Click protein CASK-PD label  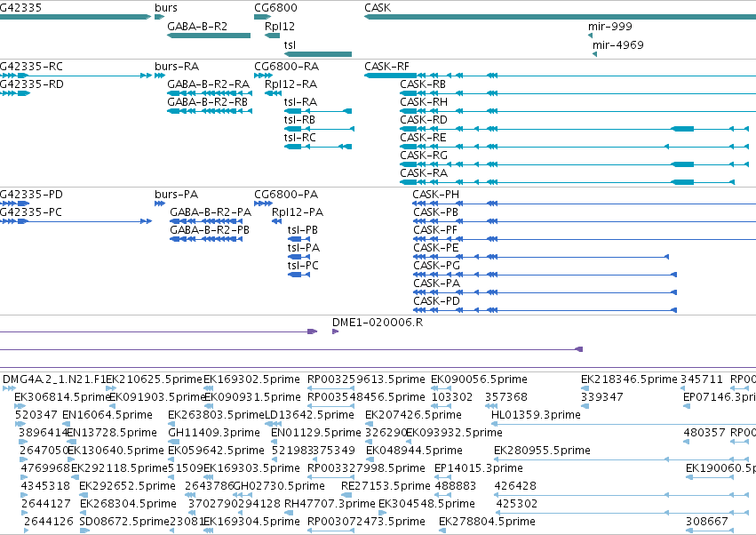pyautogui.click(x=436, y=301)
